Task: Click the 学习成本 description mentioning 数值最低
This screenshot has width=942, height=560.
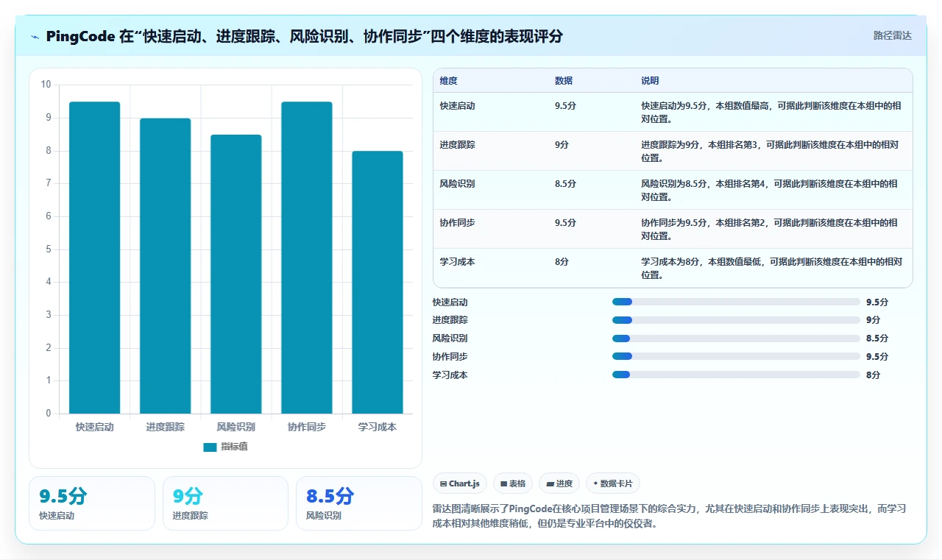Action: 771,268
